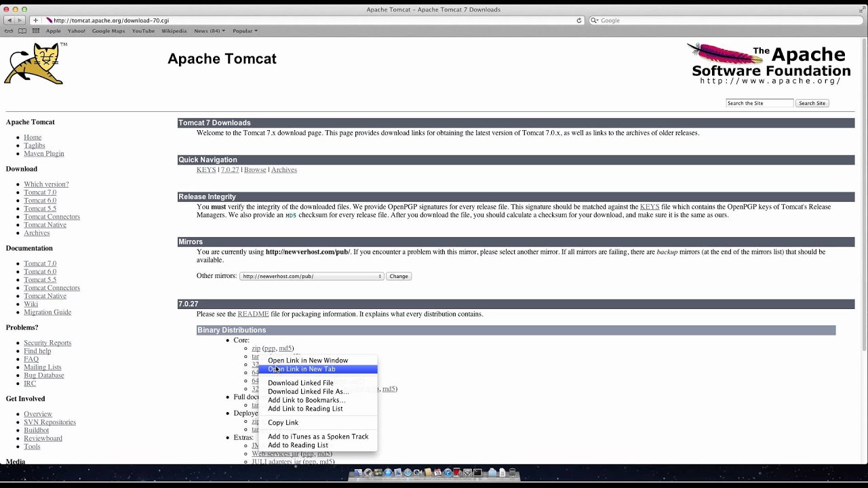Open the Other mirrors dropdown
The height and width of the screenshot is (488, 868).
[x=311, y=276]
